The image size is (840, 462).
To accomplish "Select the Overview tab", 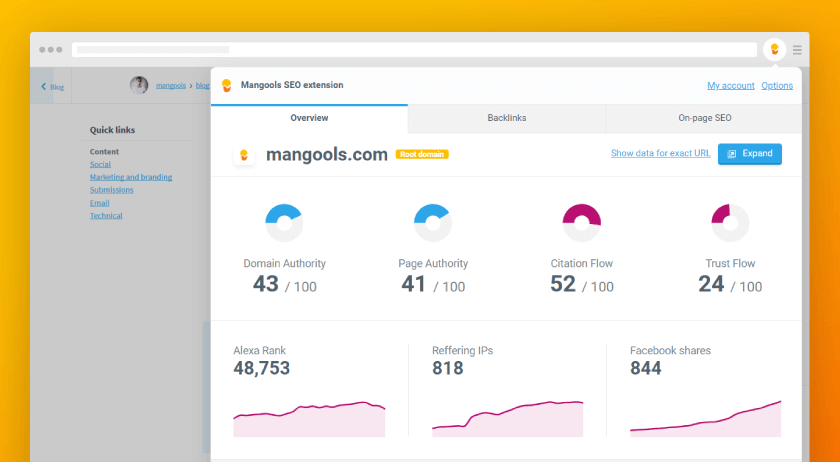I will [x=309, y=118].
